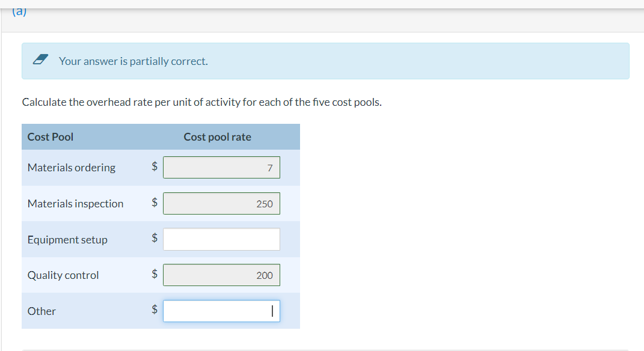Click the empty Equipment setup rate field
Image resolution: width=644 pixels, height=351 pixels.
221,239
